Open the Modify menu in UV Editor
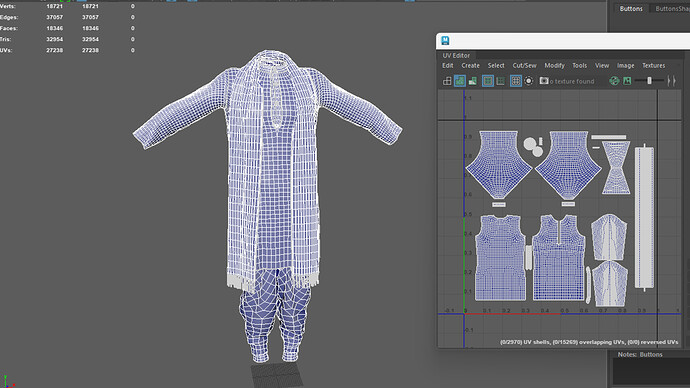 pos(554,66)
